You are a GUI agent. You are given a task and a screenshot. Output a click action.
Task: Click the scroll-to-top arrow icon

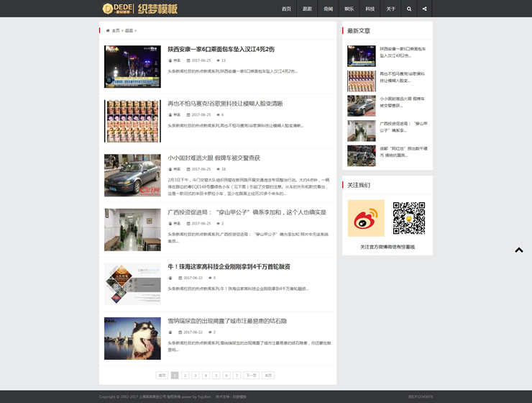point(518,250)
